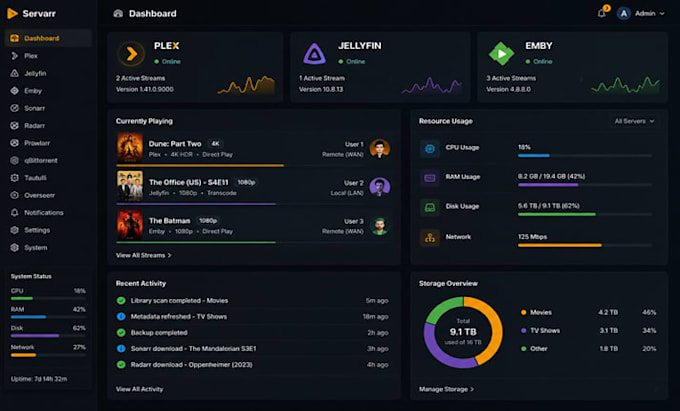Click the Library scan completed check icon
680x411 pixels.
(x=121, y=300)
